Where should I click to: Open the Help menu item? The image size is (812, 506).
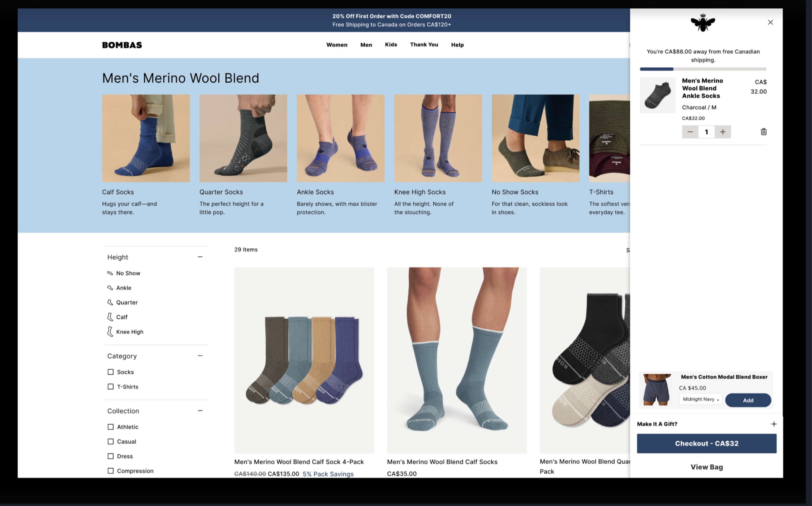click(457, 45)
